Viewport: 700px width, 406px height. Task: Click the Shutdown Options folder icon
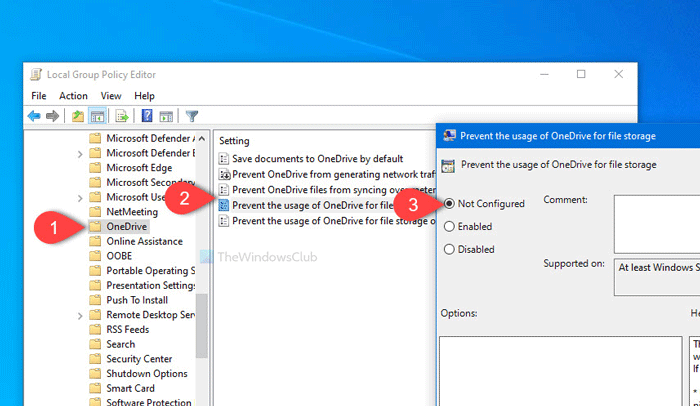[x=95, y=373]
